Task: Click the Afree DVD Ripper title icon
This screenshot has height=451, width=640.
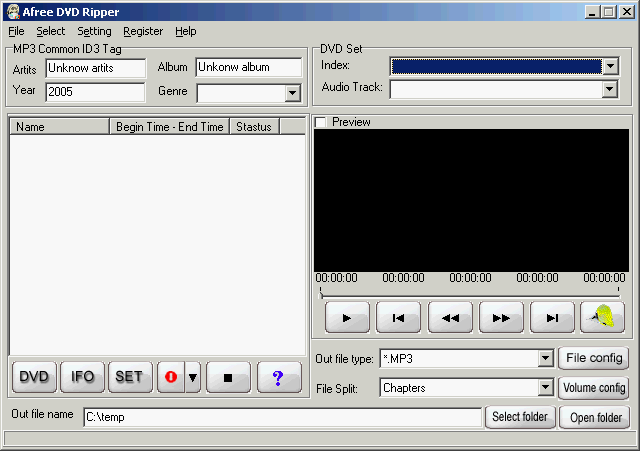Action: [13, 12]
